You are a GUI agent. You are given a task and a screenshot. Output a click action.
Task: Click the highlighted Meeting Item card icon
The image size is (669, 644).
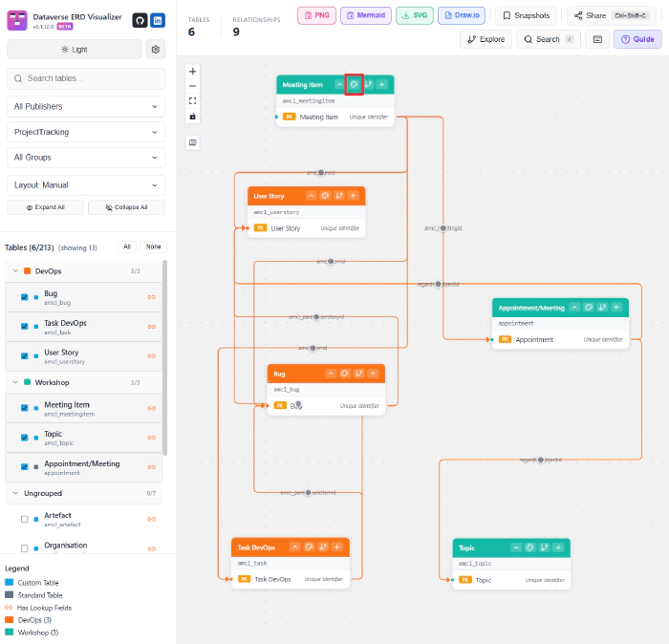point(354,85)
